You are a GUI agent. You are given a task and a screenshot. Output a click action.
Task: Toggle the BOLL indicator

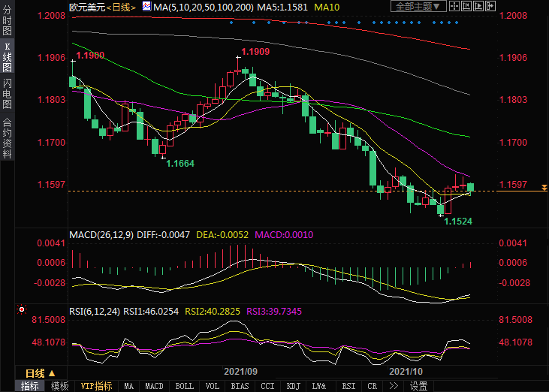[x=183, y=386]
